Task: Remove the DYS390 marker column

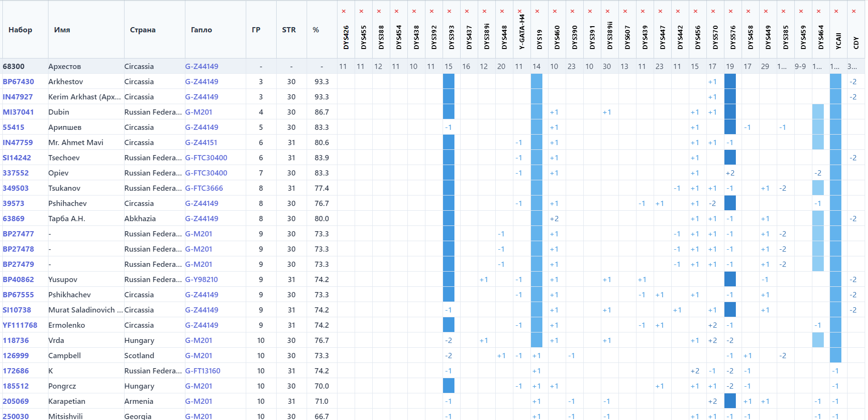Action: point(572,11)
